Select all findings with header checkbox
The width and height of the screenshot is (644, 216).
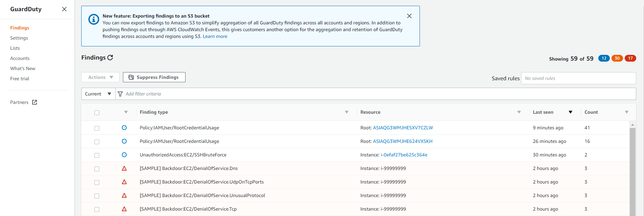click(x=97, y=112)
